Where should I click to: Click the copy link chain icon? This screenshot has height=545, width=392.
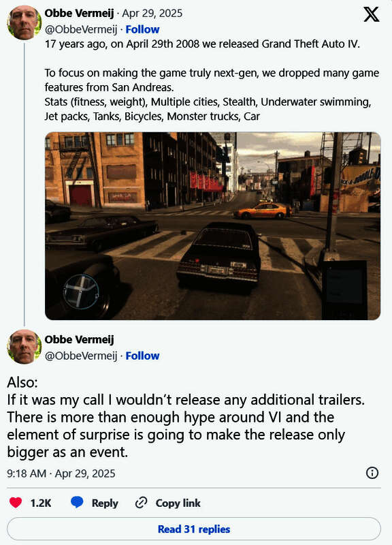[141, 503]
